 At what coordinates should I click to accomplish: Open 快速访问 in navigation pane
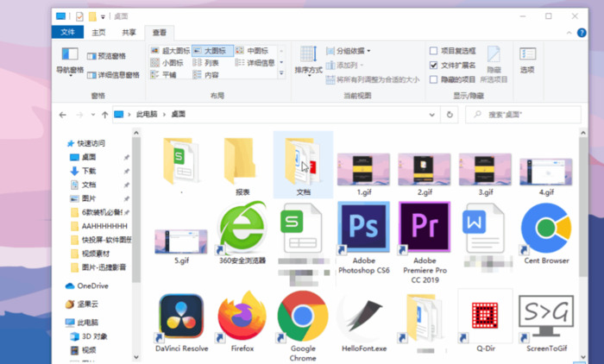point(86,143)
